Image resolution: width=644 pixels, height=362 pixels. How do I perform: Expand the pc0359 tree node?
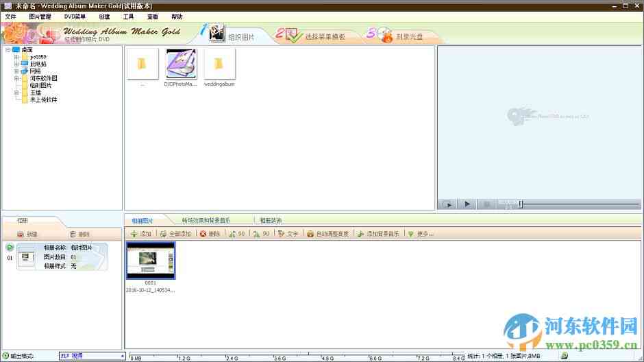click(x=16, y=57)
